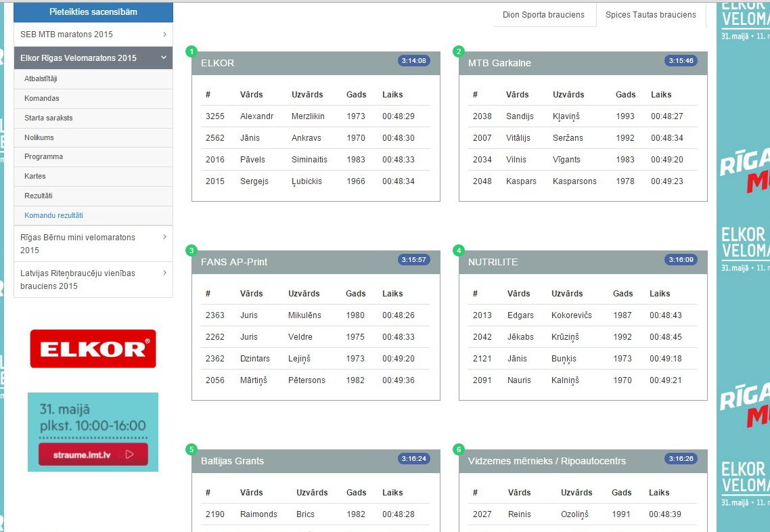The image size is (770, 532).
Task: Select the row of Sandijs Kļaviņš
Action: 583,116
